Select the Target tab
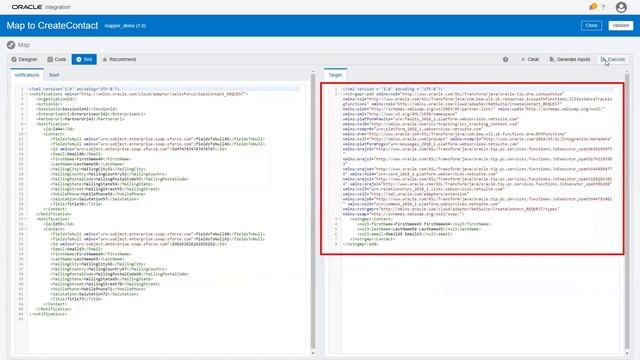640x360 pixels. (x=335, y=75)
